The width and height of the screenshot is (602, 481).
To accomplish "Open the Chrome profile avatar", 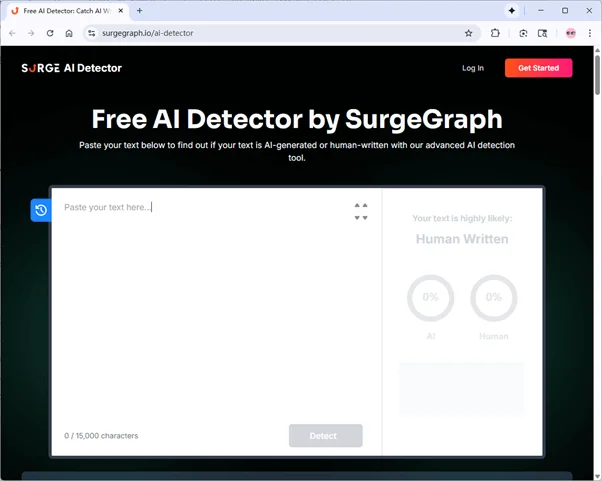I will point(571,33).
